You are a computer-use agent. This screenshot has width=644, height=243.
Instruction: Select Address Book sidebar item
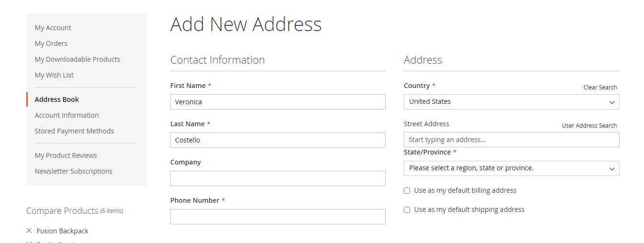coord(57,99)
